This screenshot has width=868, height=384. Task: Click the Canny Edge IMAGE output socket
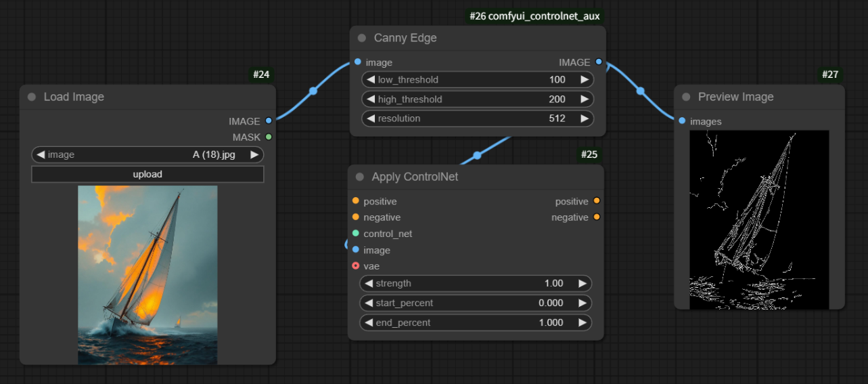[x=599, y=62]
